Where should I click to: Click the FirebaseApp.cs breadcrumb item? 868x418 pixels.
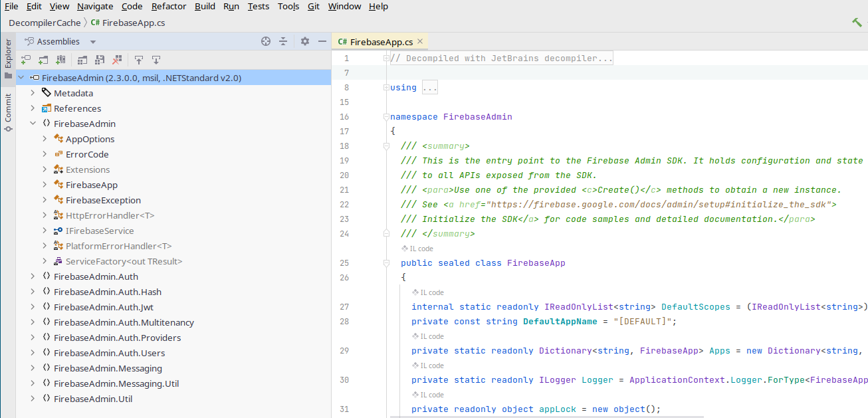point(128,23)
